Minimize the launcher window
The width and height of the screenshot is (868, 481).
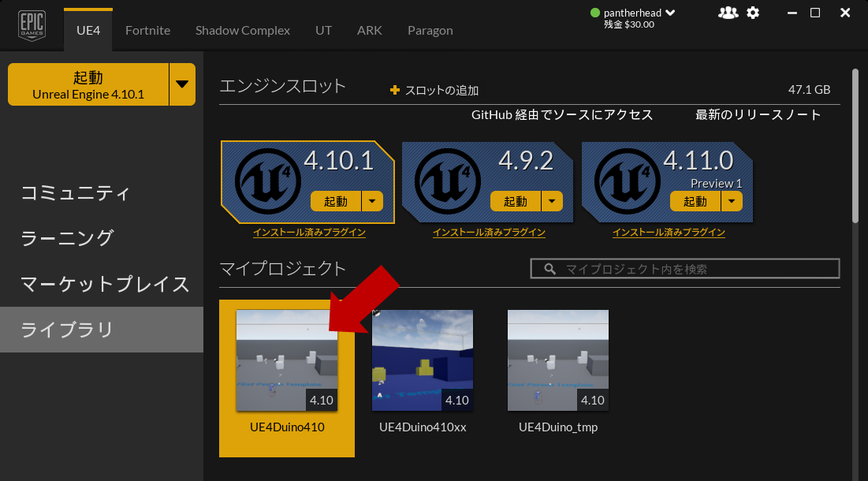(792, 13)
